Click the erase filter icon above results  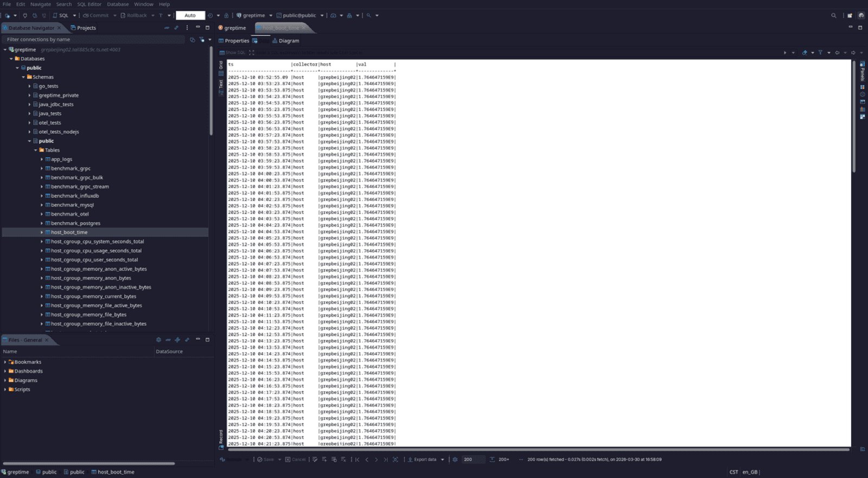(x=805, y=53)
